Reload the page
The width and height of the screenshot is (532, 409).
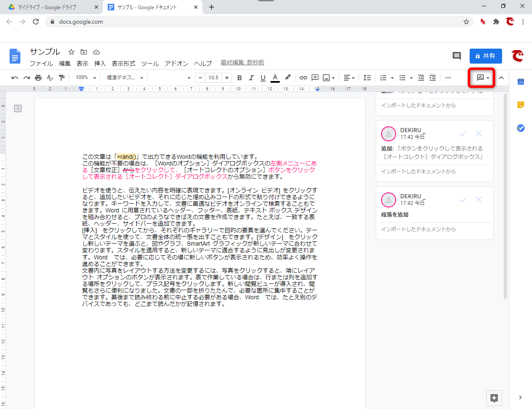tap(36, 22)
